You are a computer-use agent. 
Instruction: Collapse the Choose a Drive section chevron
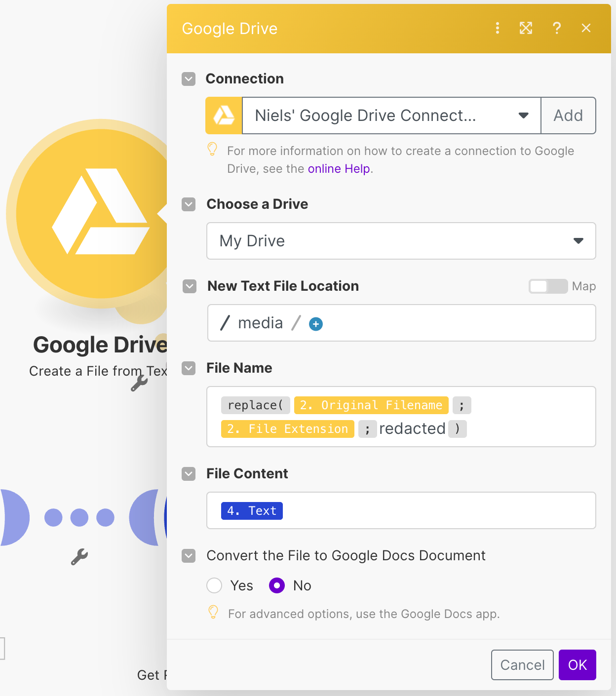(189, 204)
